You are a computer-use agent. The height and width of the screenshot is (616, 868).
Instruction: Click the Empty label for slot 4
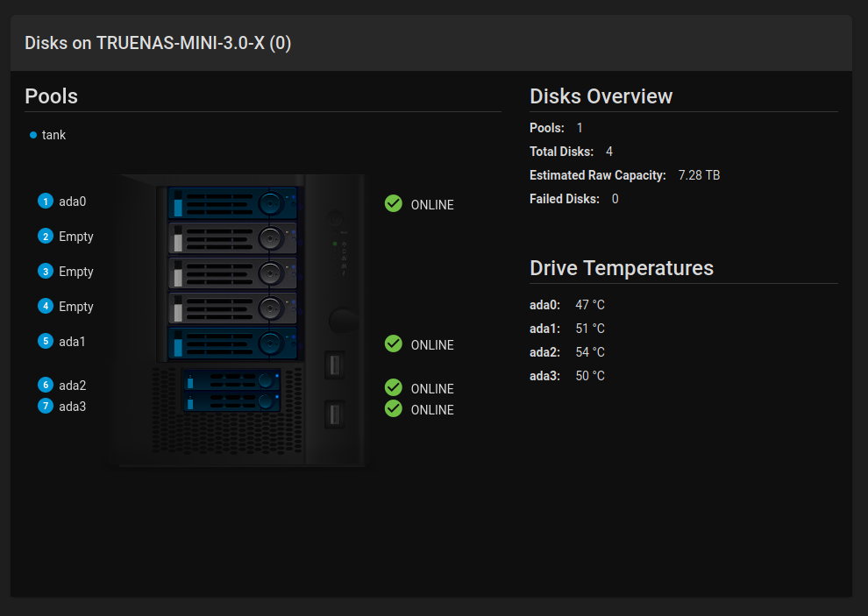[76, 307]
